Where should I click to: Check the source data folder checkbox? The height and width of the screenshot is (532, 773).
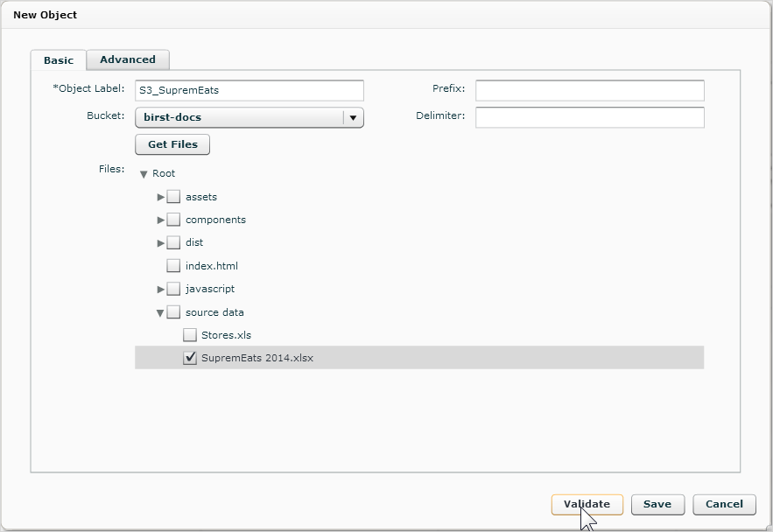tap(173, 311)
